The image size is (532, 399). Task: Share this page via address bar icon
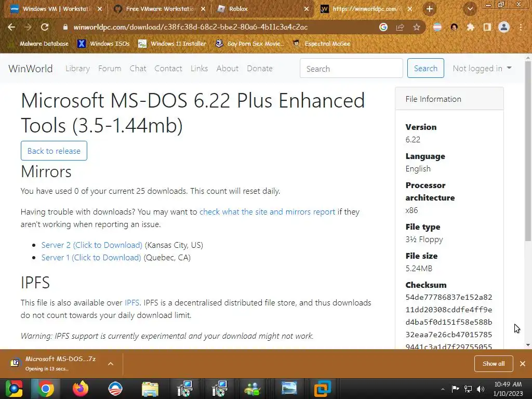tap(400, 27)
